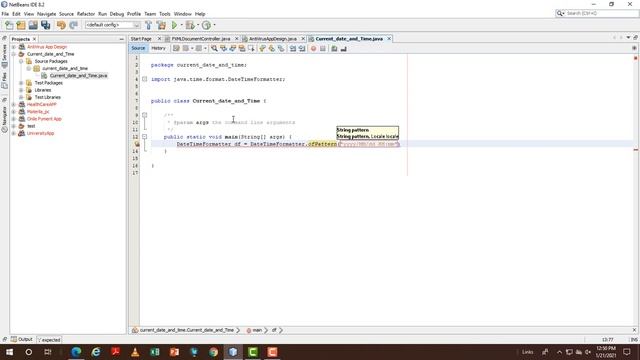Click the New Project toolbar icon
Screen dimensions: 640x360
21,25
